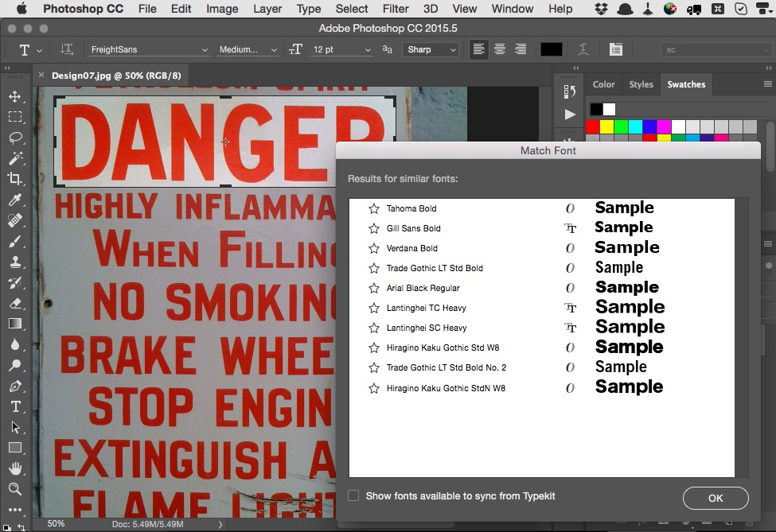Select the Move tool
Image resolution: width=776 pixels, height=532 pixels.
tap(14, 96)
